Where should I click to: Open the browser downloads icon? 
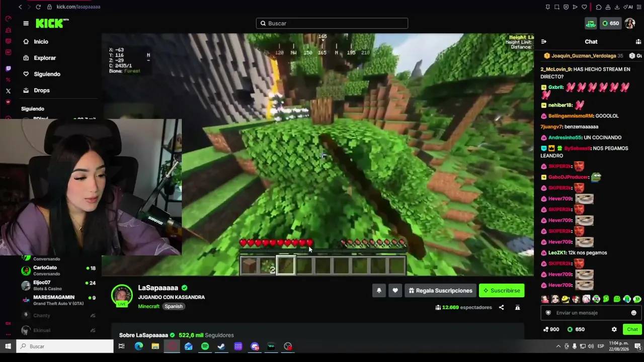[x=617, y=7]
